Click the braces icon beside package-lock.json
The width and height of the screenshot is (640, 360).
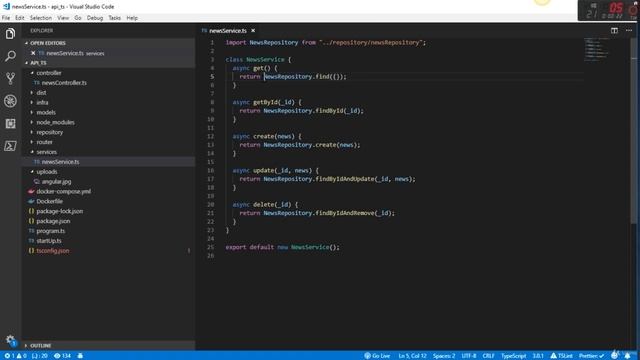tap(31, 211)
